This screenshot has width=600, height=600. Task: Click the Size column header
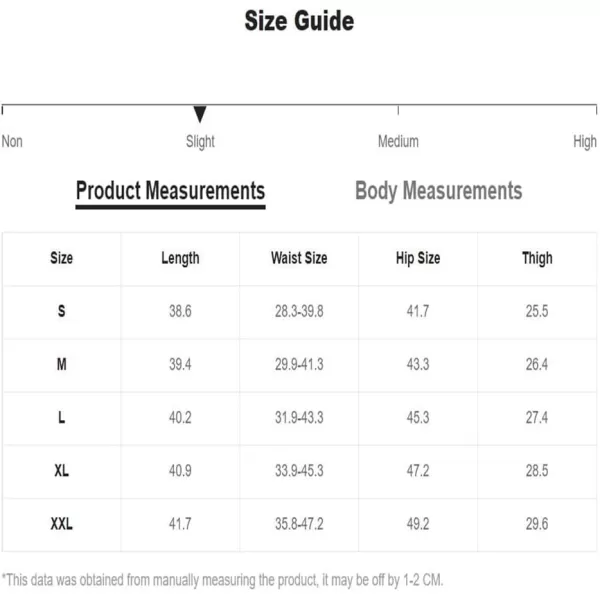click(61, 258)
